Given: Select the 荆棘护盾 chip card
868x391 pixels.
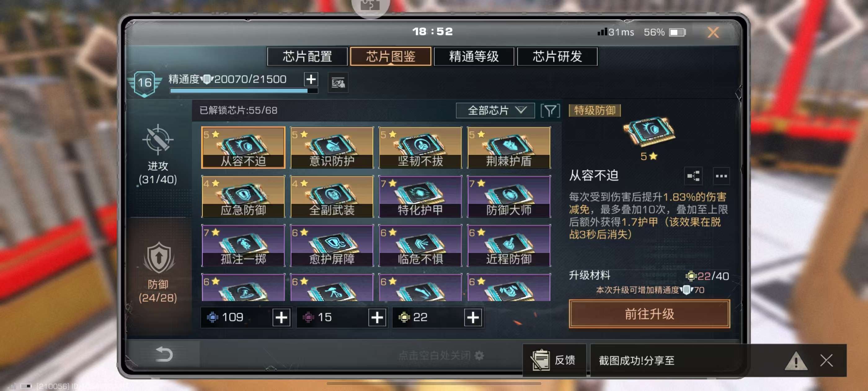Looking at the screenshot, I should (508, 147).
